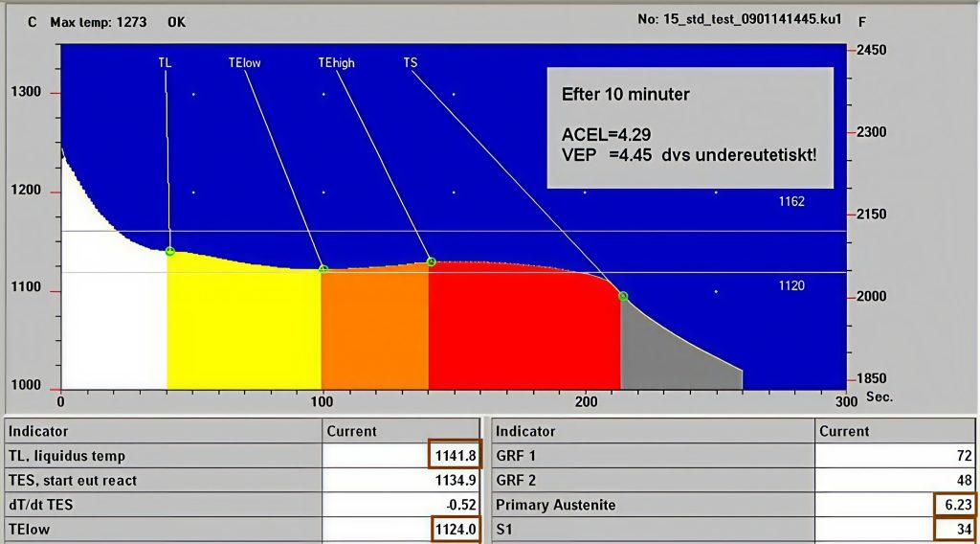This screenshot has height=544, width=980.
Task: Click the TElow label above the chart
Action: point(244,63)
